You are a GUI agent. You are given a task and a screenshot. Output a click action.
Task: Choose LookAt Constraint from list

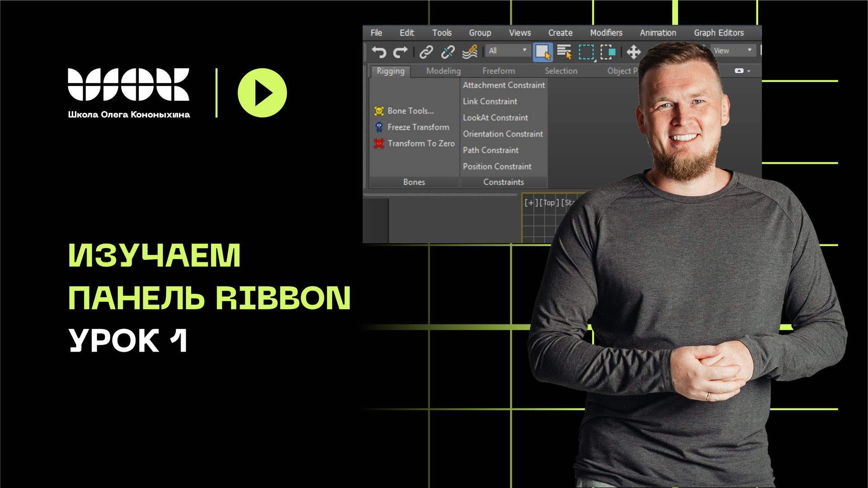tap(495, 117)
